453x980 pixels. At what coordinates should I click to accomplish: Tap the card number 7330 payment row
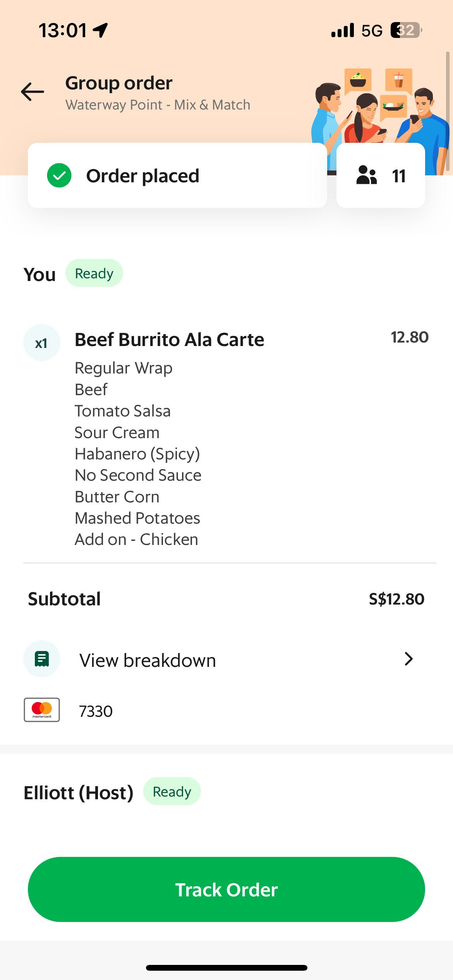[x=96, y=711]
